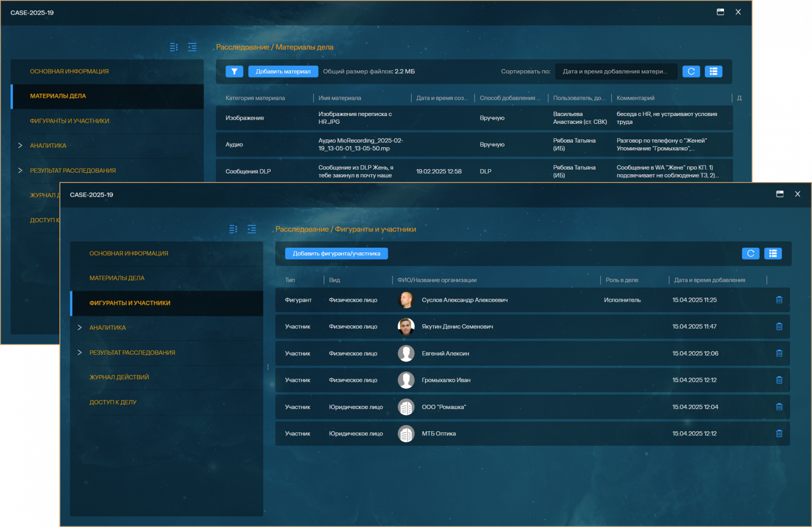Image resolution: width=812 pixels, height=527 pixels.
Task: Close the front CASE-2025-19 window
Action: point(797,194)
